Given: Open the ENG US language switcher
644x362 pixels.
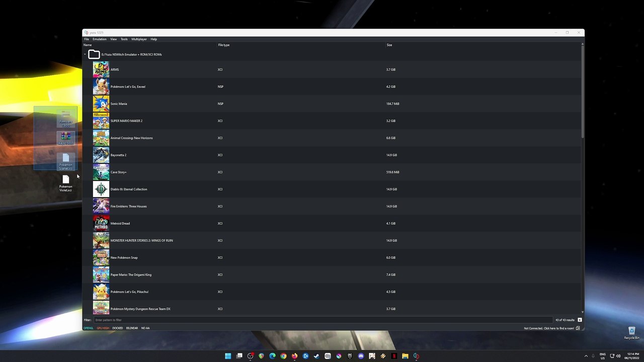Looking at the screenshot, I should pos(603,356).
